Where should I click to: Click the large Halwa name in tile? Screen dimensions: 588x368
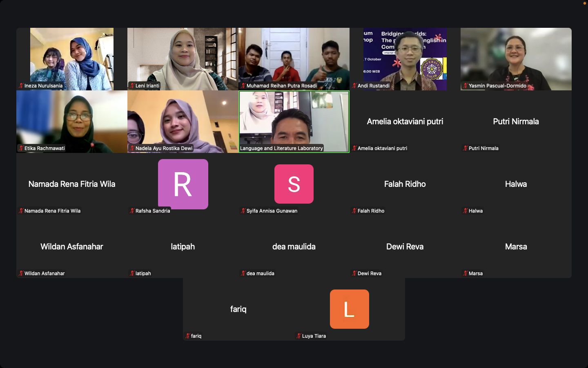516,184
